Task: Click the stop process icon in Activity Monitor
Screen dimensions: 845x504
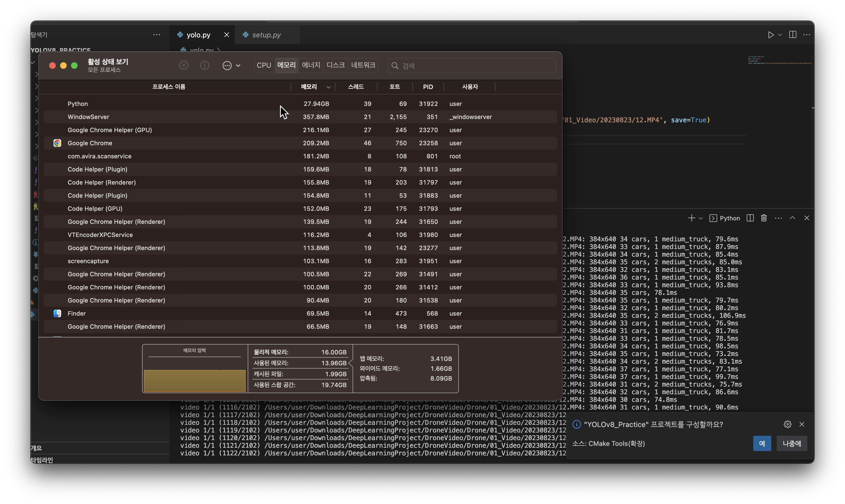Action: 184,65
